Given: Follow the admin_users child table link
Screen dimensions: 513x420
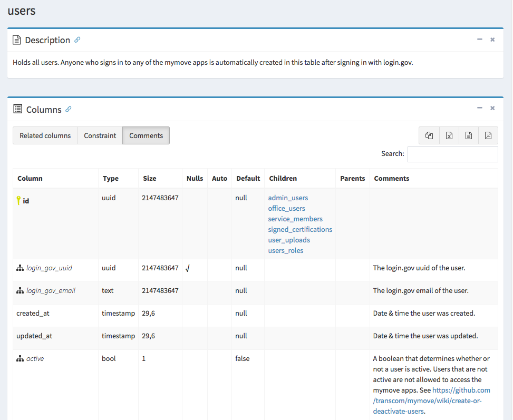Looking at the screenshot, I should (288, 198).
